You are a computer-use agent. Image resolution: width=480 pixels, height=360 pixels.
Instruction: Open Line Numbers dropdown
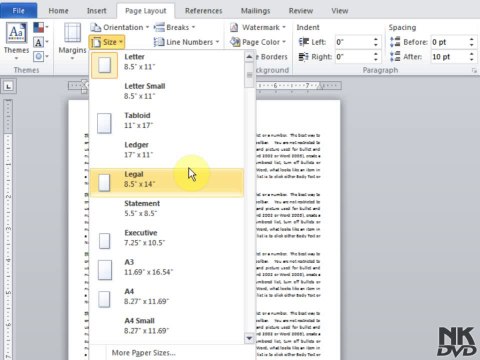click(x=187, y=42)
